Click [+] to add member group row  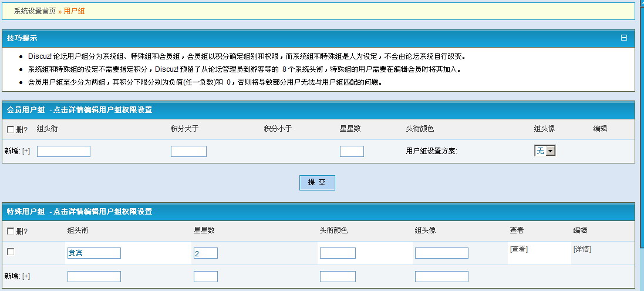tap(26, 151)
